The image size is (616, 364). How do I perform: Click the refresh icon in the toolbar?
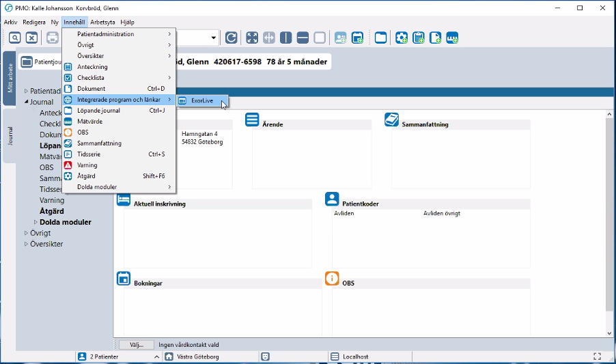(232, 38)
